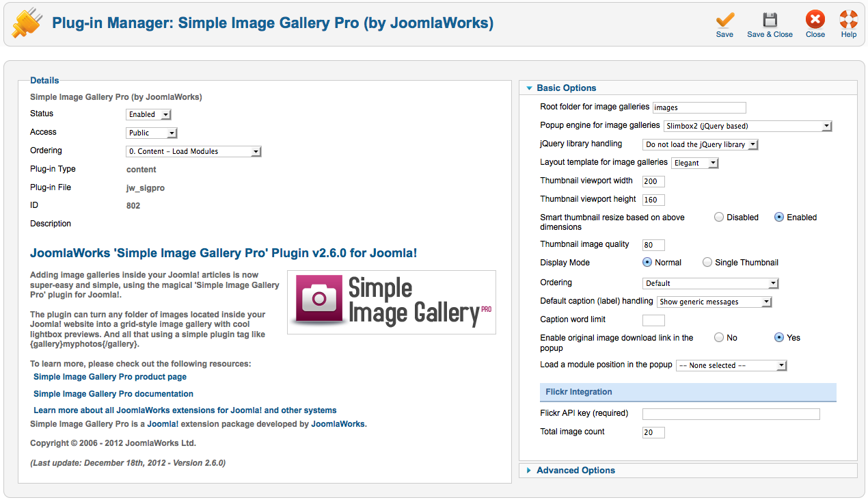Click the Last update December 18th, 2012 text
868x500 pixels.
click(128, 463)
